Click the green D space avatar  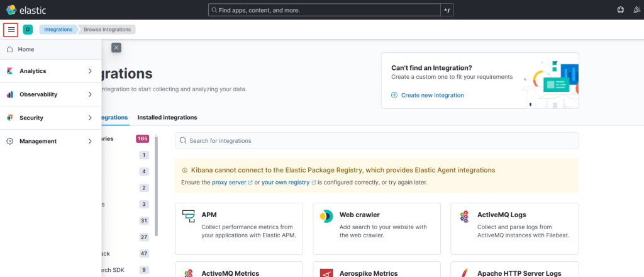[28, 30]
